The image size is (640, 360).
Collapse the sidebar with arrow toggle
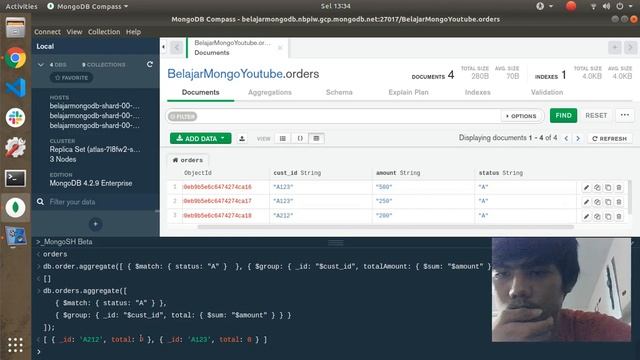pos(163,47)
